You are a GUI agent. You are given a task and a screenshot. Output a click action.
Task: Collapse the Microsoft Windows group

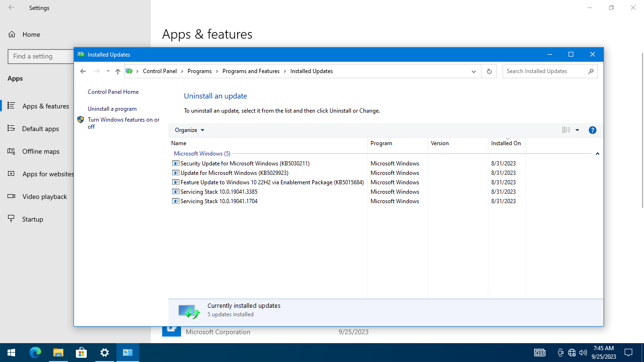(597, 154)
